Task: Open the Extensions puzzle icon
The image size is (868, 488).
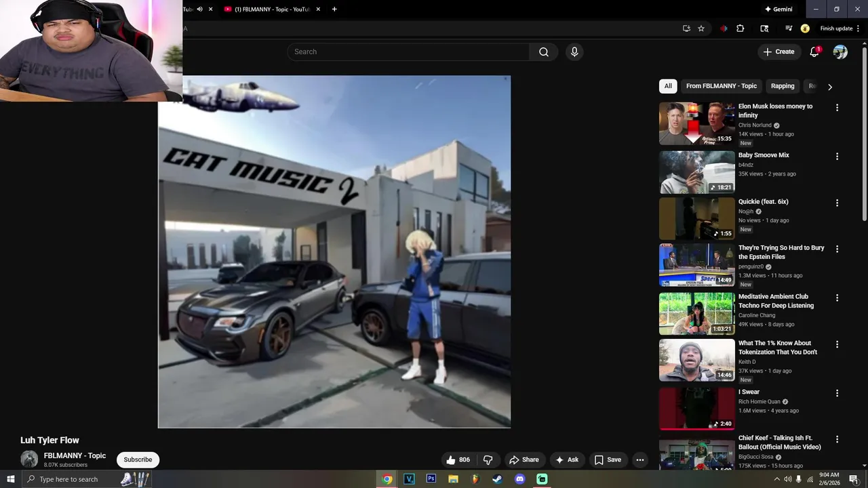Action: click(x=740, y=28)
